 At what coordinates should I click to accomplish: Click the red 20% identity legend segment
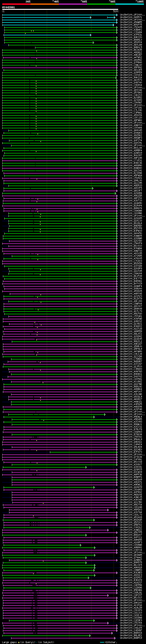coord(16,4)
